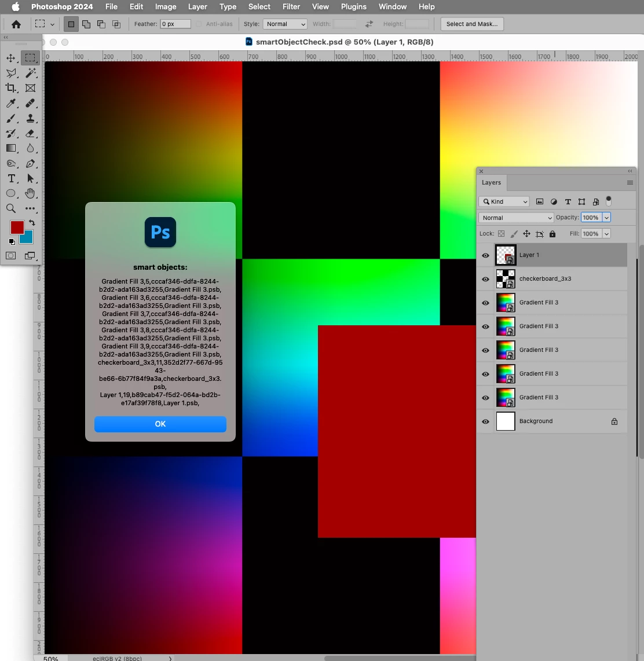Select the Type tool
The width and height of the screenshot is (644, 661).
[11, 179]
